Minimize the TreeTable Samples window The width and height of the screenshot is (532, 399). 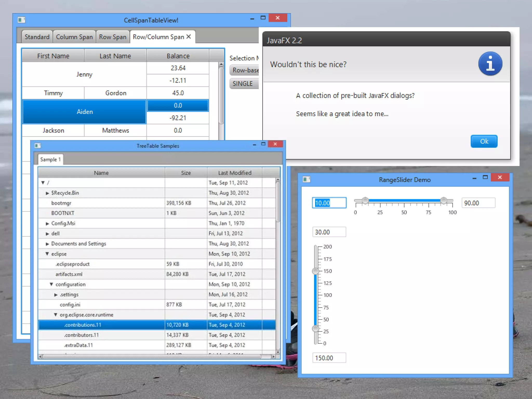coord(254,144)
